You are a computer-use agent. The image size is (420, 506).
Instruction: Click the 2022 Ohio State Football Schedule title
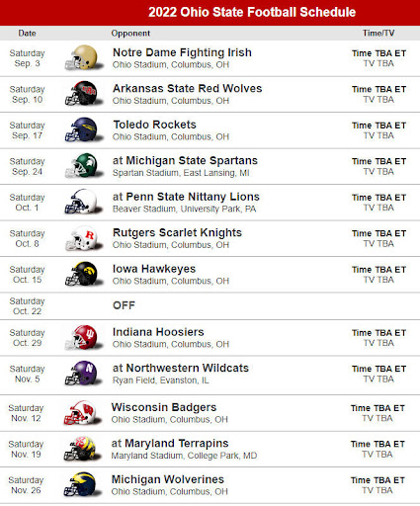[252, 12]
